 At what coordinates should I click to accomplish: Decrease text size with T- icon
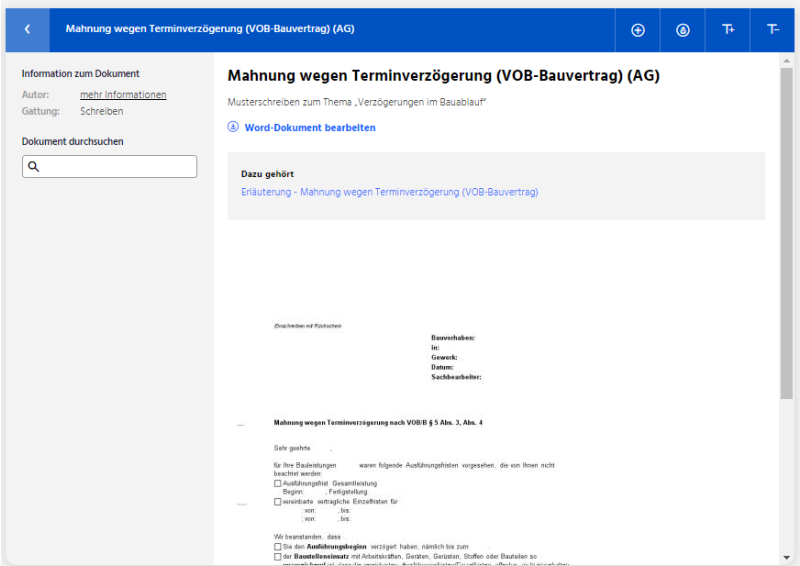773,30
